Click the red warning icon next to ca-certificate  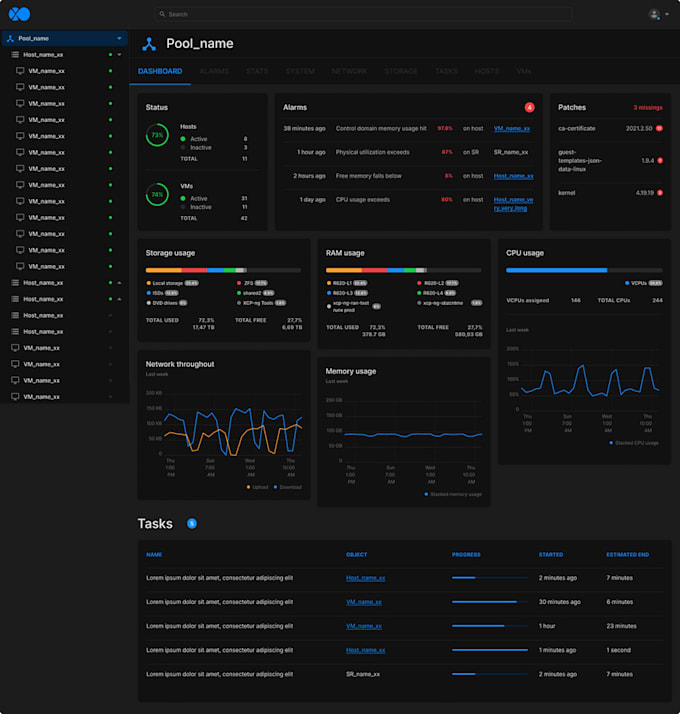click(661, 129)
